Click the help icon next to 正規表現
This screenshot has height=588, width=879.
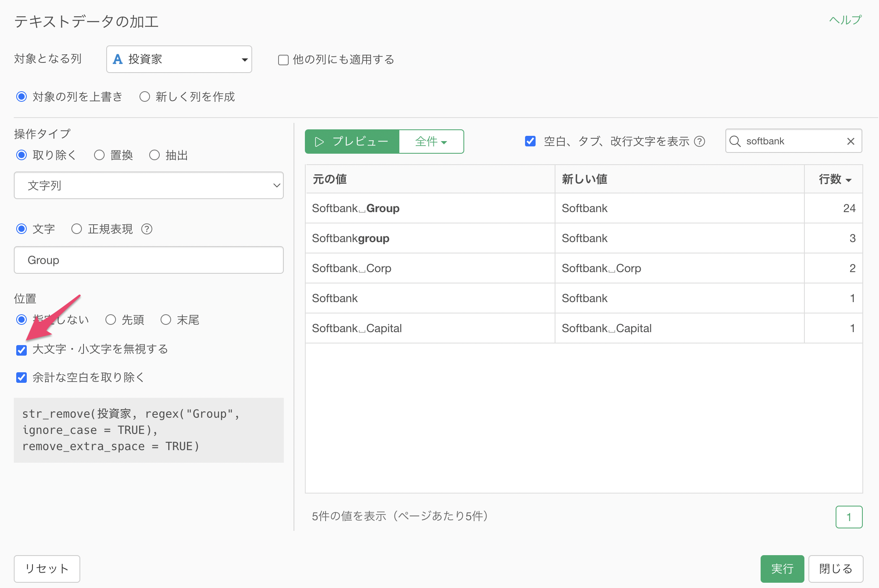(147, 229)
